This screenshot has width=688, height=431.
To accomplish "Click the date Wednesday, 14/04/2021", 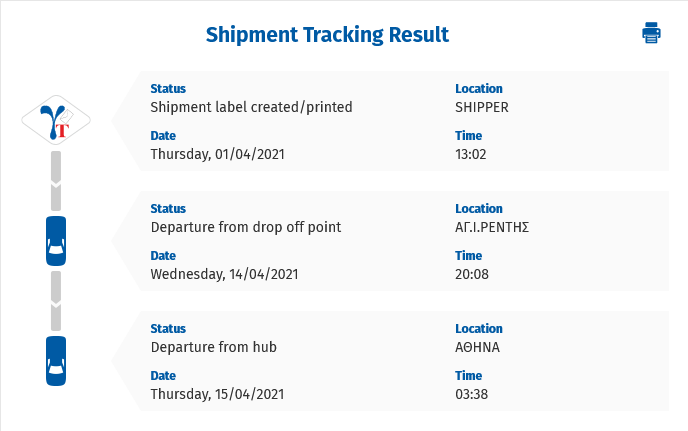I will click(x=224, y=274).
